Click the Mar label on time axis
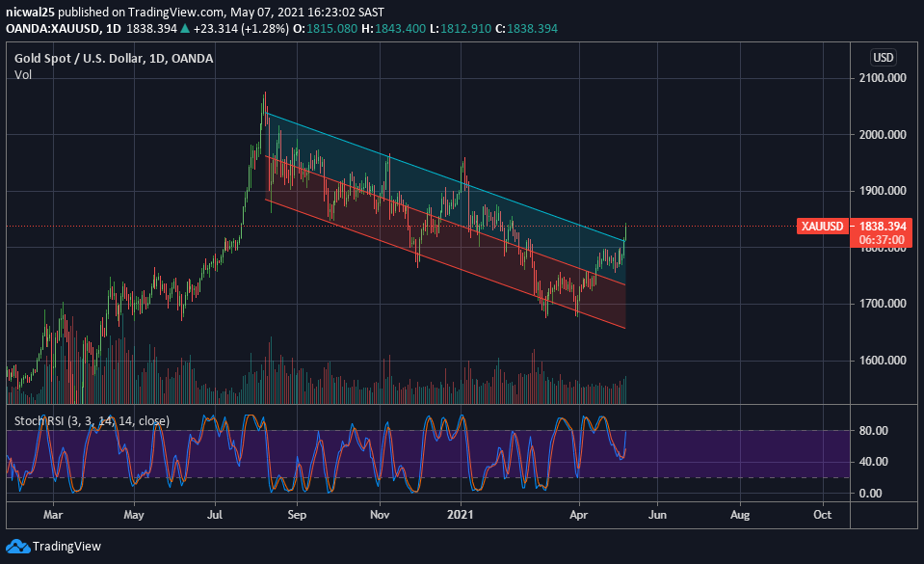924x564 pixels. tap(53, 515)
